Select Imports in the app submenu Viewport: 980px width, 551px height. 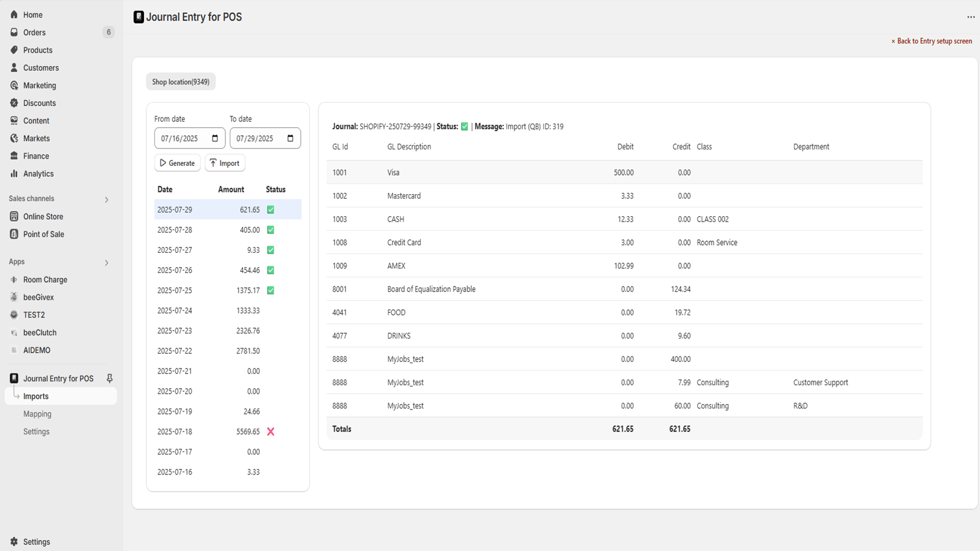point(35,395)
